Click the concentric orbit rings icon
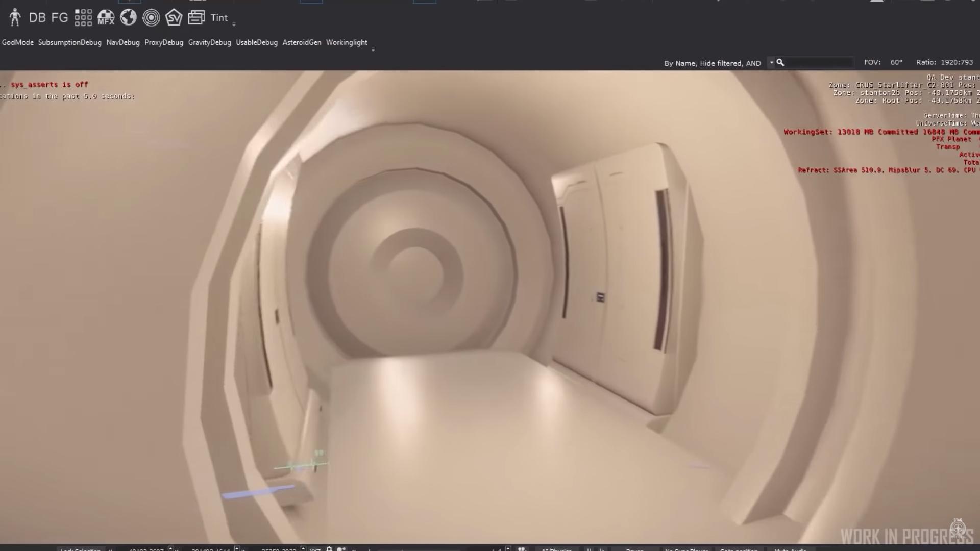The width and height of the screenshot is (980, 551). (151, 18)
